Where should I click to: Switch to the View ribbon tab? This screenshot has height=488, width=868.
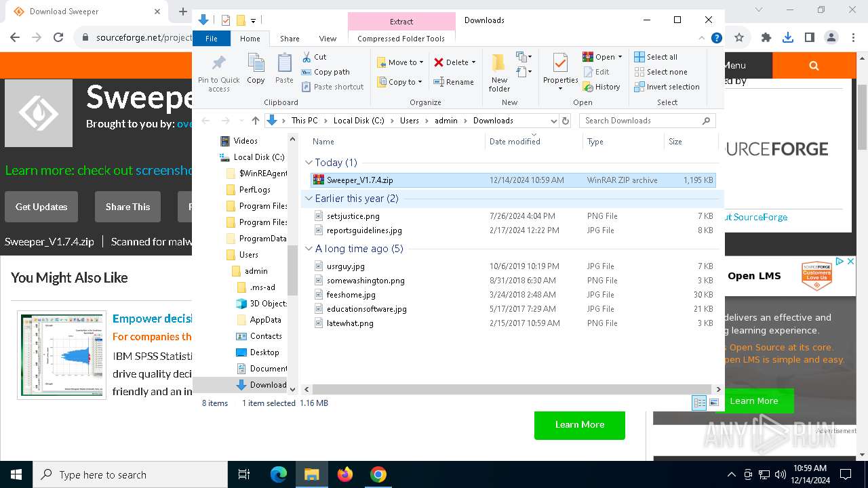point(328,39)
